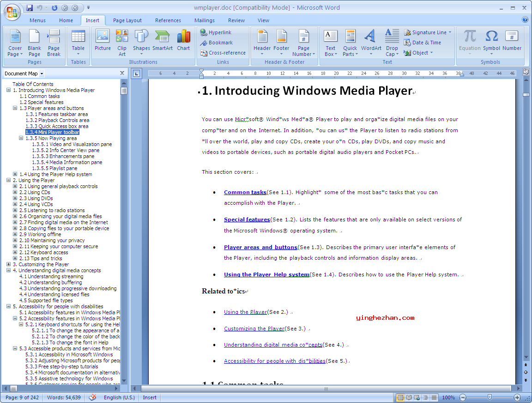Switch to Full Screen Reading view

coord(409,397)
